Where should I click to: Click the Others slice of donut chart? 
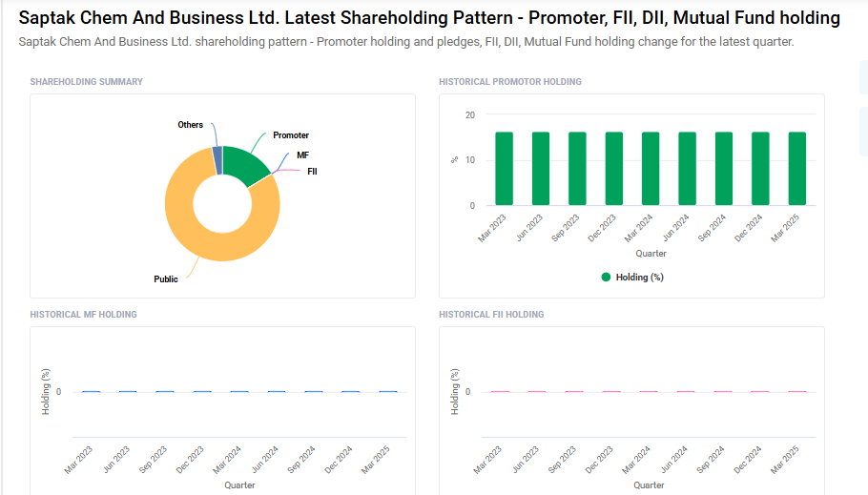(217, 160)
